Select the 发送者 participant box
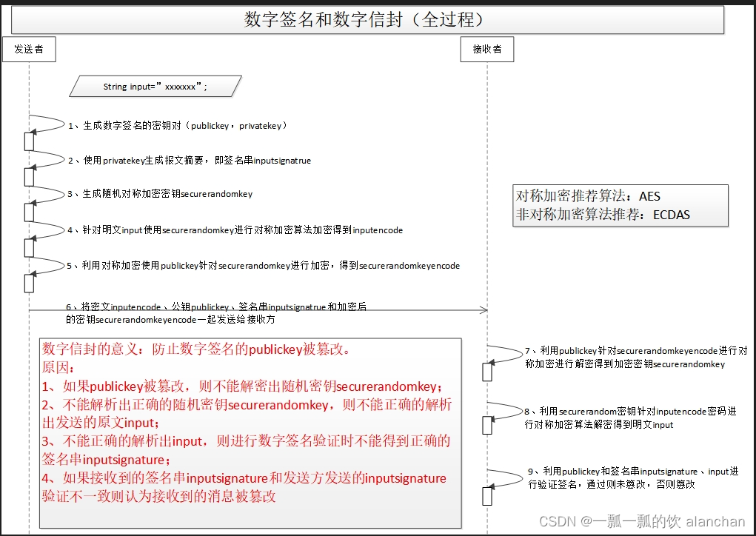Viewport: 756px width, 536px height. [30, 49]
